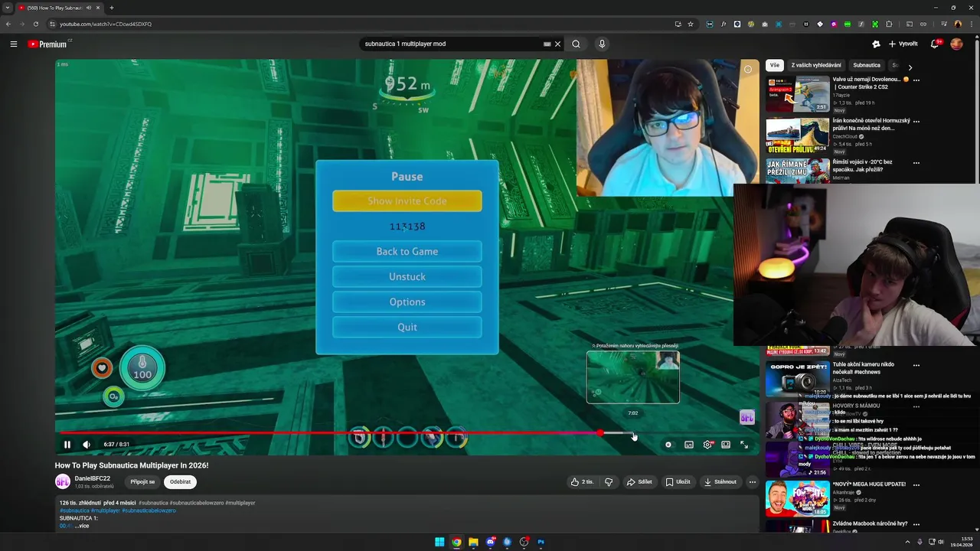Switch to theater mode
The height and width of the screenshot is (551, 980).
pos(726,445)
